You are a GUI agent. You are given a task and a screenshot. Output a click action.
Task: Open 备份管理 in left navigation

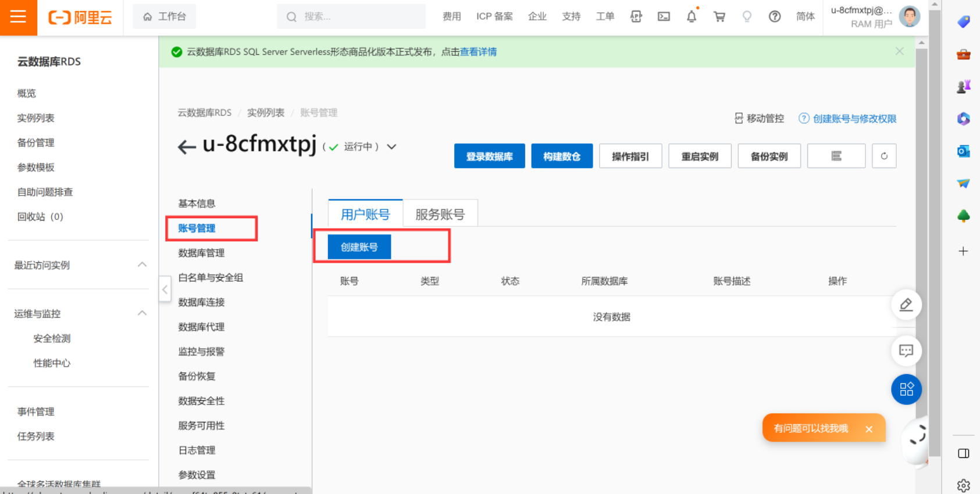coord(35,143)
